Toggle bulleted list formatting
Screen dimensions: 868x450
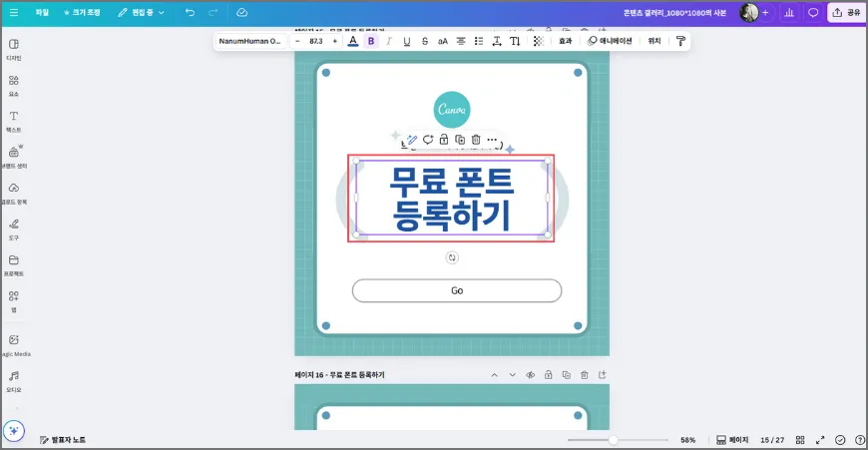coord(479,41)
